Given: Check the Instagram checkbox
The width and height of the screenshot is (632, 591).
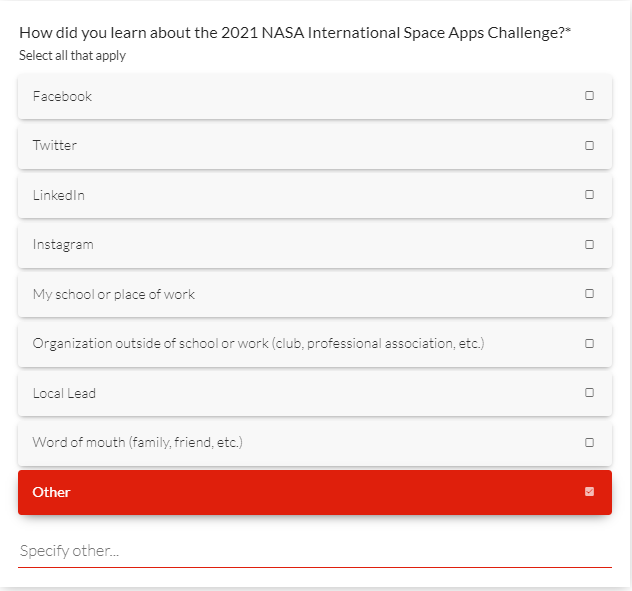Looking at the screenshot, I should (x=589, y=244).
